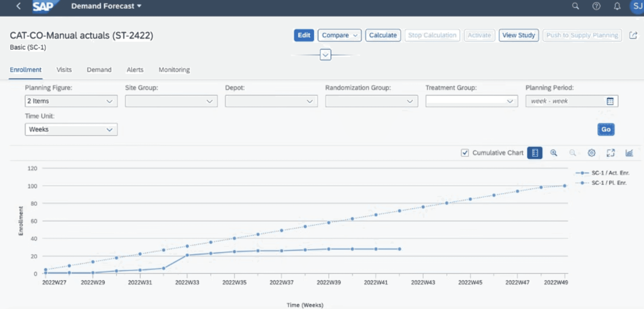644x309 pixels.
Task: Open the planning period calendar picker
Action: (x=610, y=101)
